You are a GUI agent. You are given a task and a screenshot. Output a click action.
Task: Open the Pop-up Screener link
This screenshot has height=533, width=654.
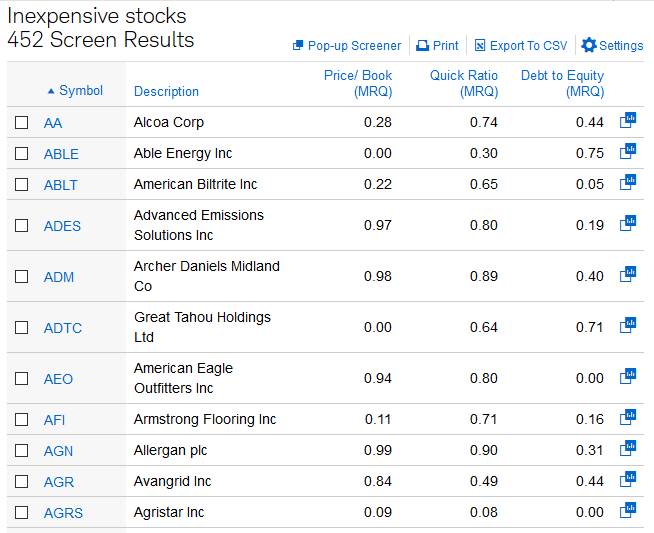354,45
